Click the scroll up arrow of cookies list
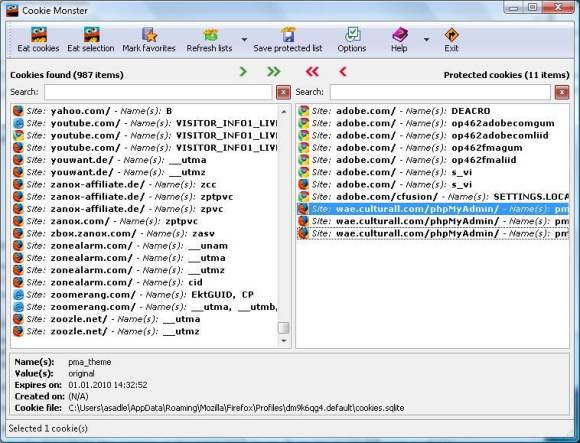The image size is (580, 443). pos(284,111)
